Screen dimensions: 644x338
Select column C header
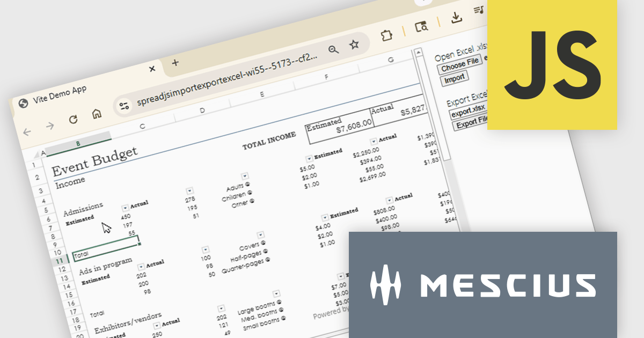pyautogui.click(x=142, y=126)
